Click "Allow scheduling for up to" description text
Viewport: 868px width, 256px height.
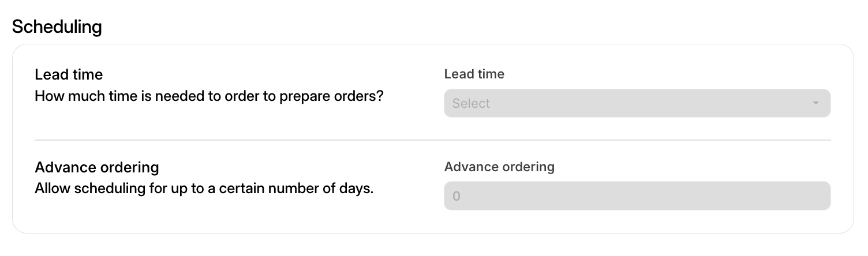coord(110,189)
